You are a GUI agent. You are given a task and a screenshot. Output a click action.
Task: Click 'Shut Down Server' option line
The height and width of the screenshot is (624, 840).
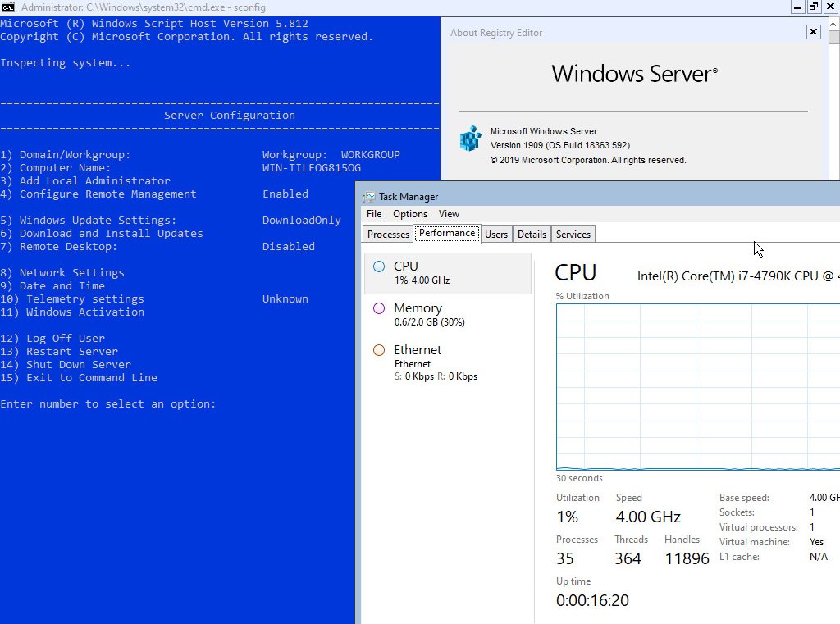pyautogui.click(x=66, y=365)
